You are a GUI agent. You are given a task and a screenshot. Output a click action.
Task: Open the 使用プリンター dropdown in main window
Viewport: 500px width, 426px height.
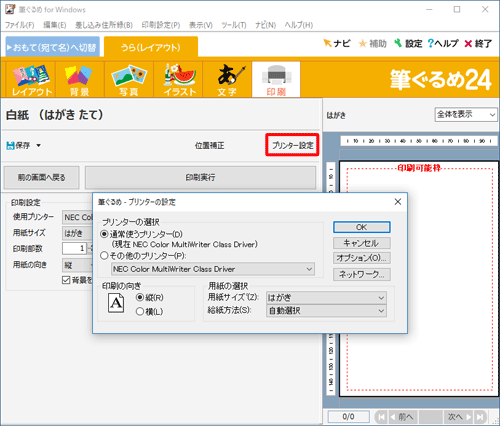click(77, 217)
